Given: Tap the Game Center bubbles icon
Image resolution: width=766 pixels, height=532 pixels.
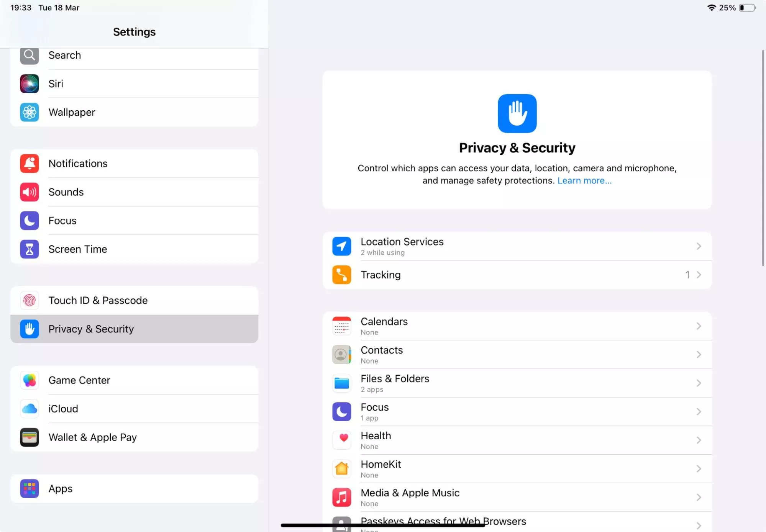Looking at the screenshot, I should (30, 380).
